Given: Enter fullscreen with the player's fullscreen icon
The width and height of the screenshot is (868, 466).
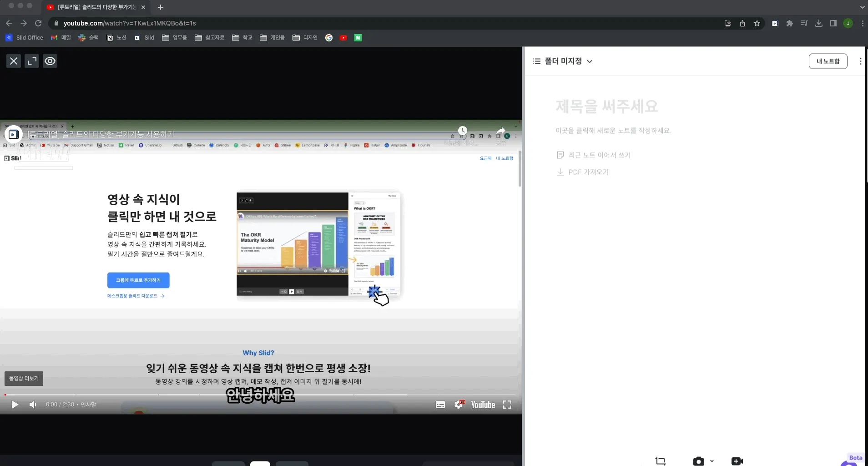Looking at the screenshot, I should (507, 405).
